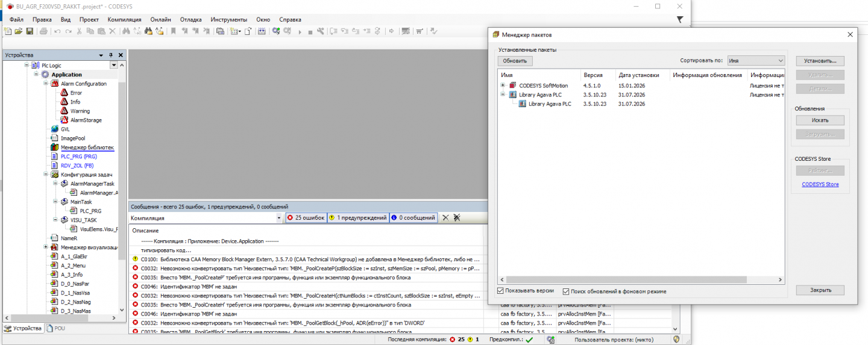Click the Искать updates button

click(x=820, y=120)
